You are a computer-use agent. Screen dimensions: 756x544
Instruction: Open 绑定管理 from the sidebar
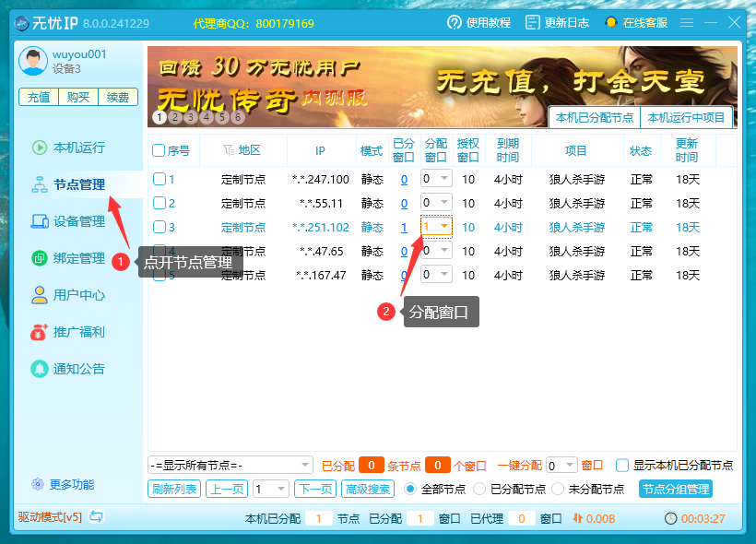click(68, 258)
